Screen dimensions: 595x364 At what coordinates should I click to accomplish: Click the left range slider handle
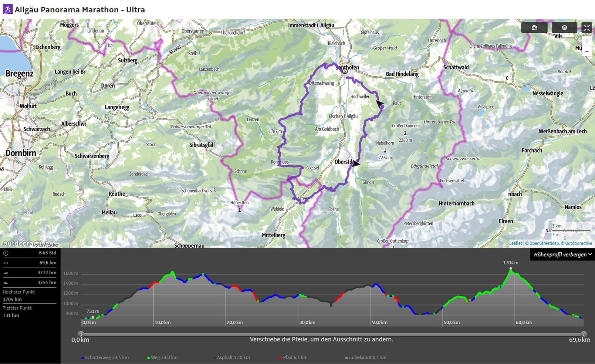pyautogui.click(x=81, y=334)
